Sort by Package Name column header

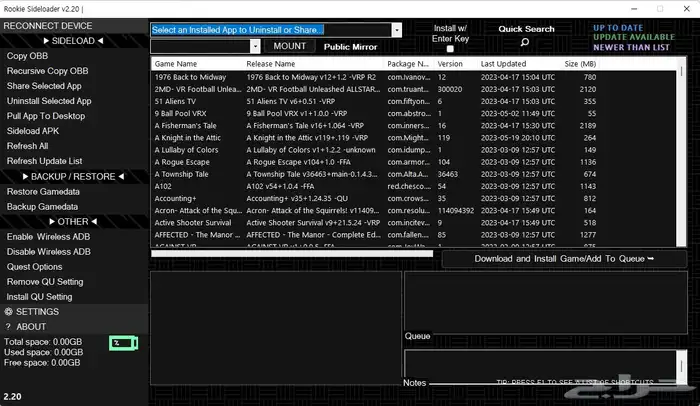pyautogui.click(x=409, y=64)
